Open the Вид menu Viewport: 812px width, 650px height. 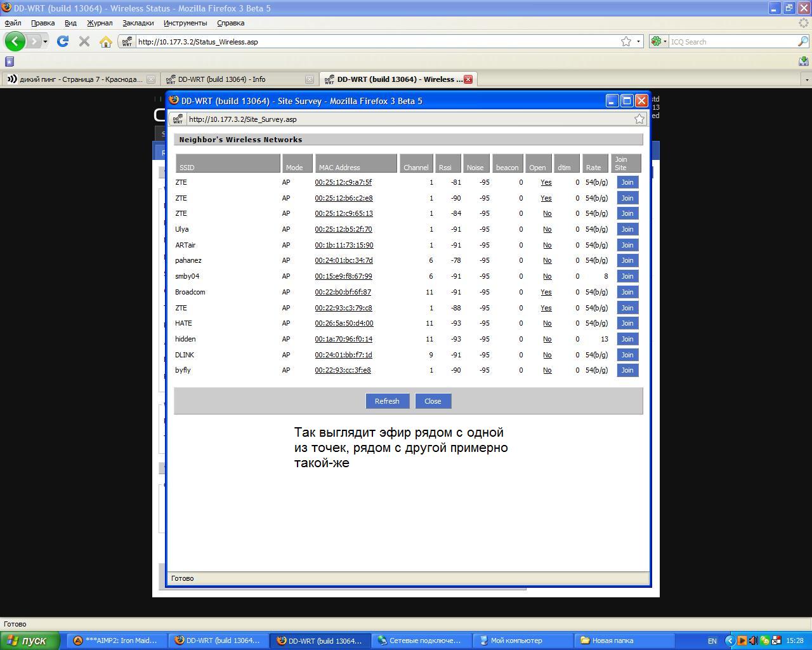click(70, 23)
